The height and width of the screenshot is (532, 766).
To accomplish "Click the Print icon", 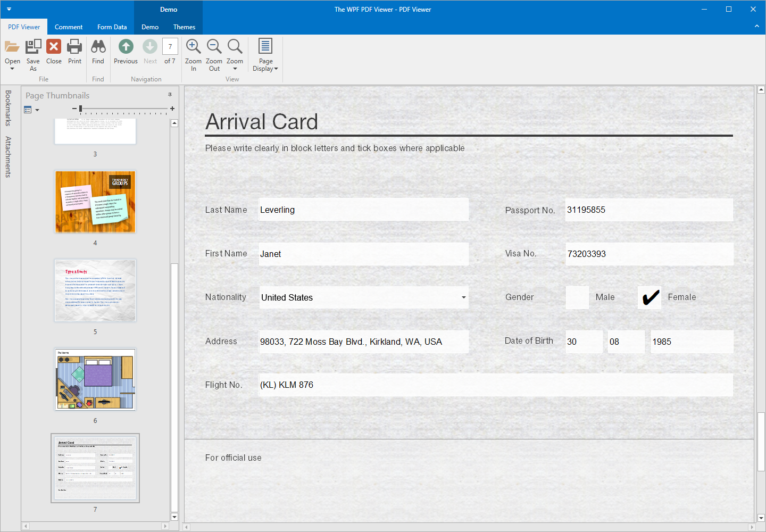I will click(x=74, y=47).
